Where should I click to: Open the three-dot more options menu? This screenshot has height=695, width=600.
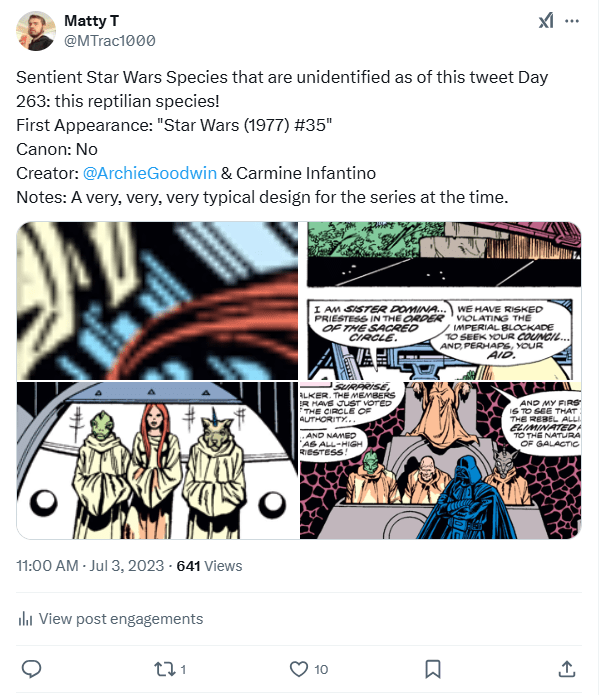[x=572, y=21]
